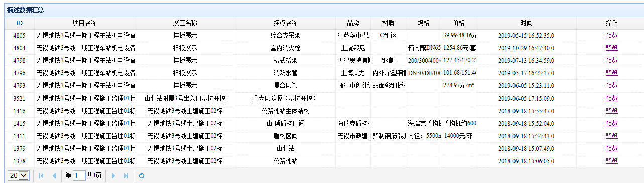Sort by ID column header

coord(19,23)
